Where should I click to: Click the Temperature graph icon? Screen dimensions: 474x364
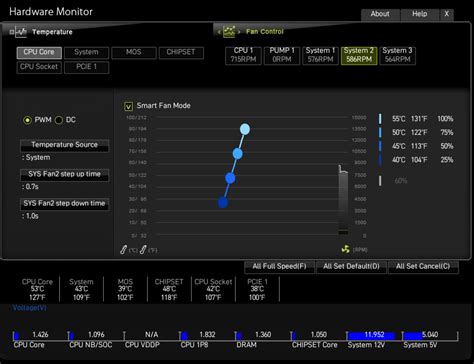(19, 32)
